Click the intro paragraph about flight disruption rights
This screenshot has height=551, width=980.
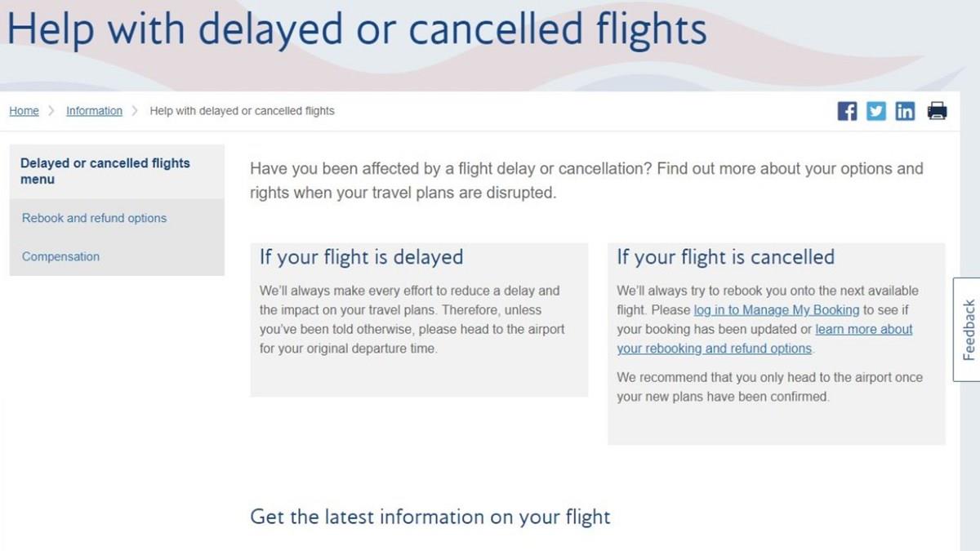(586, 180)
